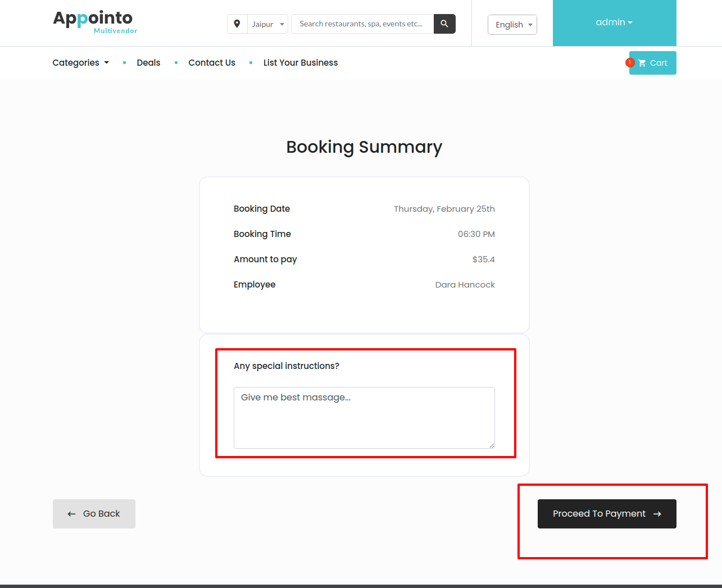Expand the Categories menu
This screenshot has height=588, width=722.
pyautogui.click(x=81, y=63)
